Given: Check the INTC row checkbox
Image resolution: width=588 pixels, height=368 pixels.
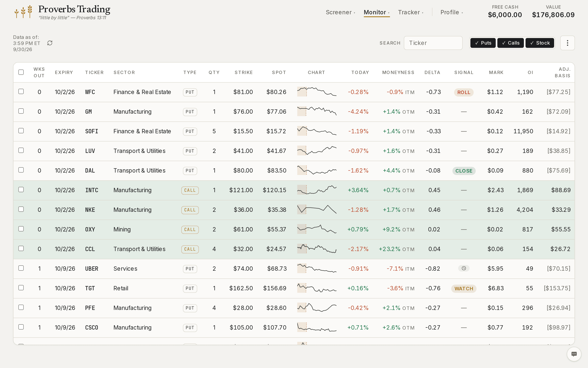Looking at the screenshot, I should 21,190.
